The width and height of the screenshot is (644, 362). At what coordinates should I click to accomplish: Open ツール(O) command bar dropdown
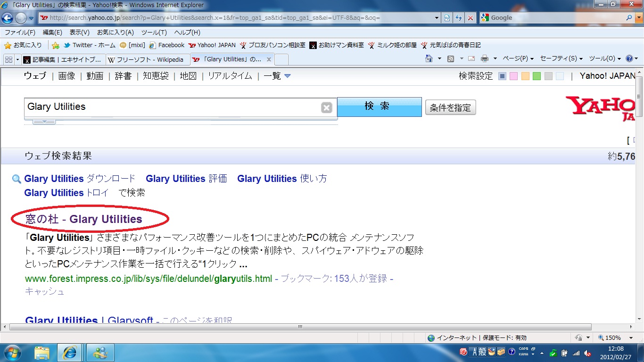coord(605,59)
